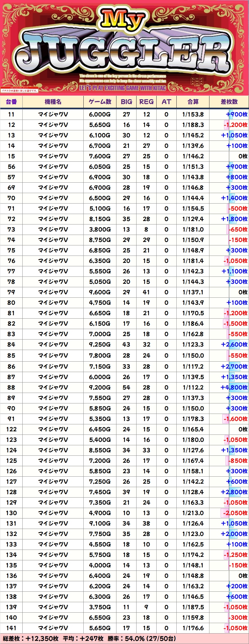Screen dimensions: 249x644
Task: Click the REG column header
Action: coord(146,102)
